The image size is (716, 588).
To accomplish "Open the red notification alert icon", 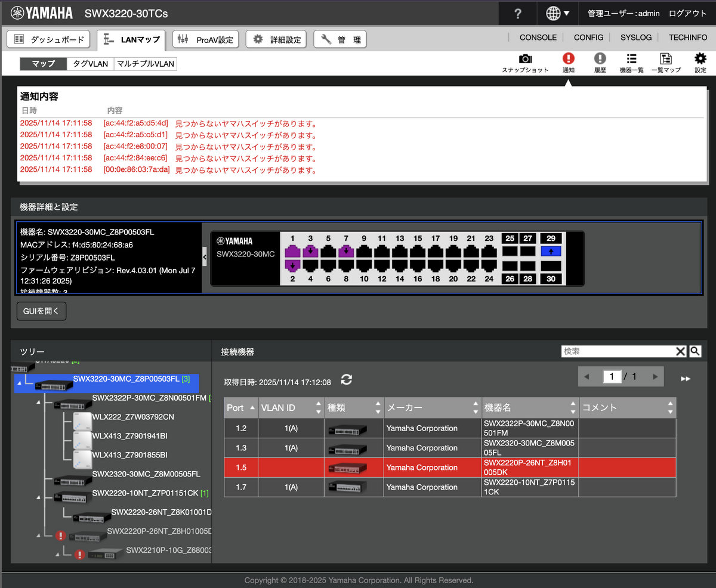I will point(568,59).
